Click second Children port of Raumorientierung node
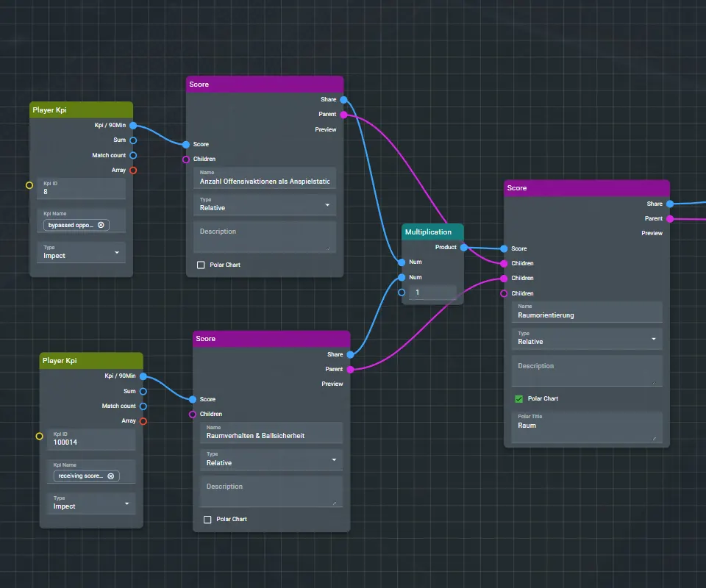The height and width of the screenshot is (588, 706). (x=504, y=279)
